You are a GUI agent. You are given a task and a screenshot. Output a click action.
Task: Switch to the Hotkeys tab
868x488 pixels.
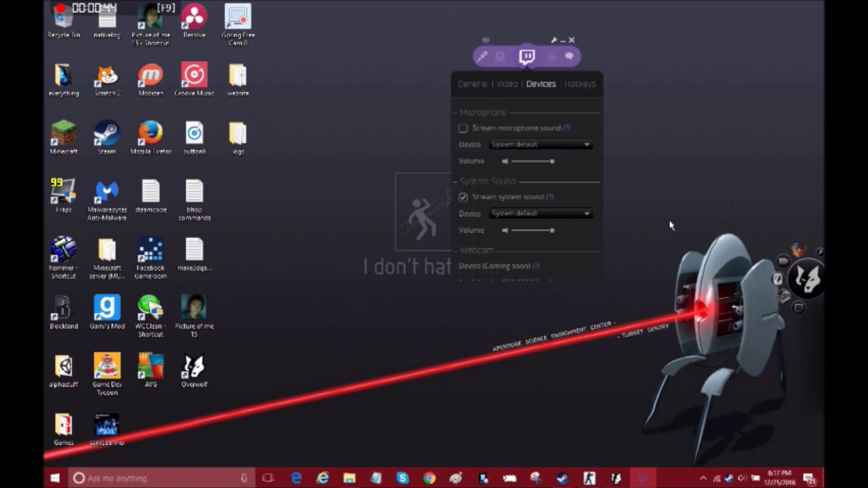pyautogui.click(x=580, y=84)
